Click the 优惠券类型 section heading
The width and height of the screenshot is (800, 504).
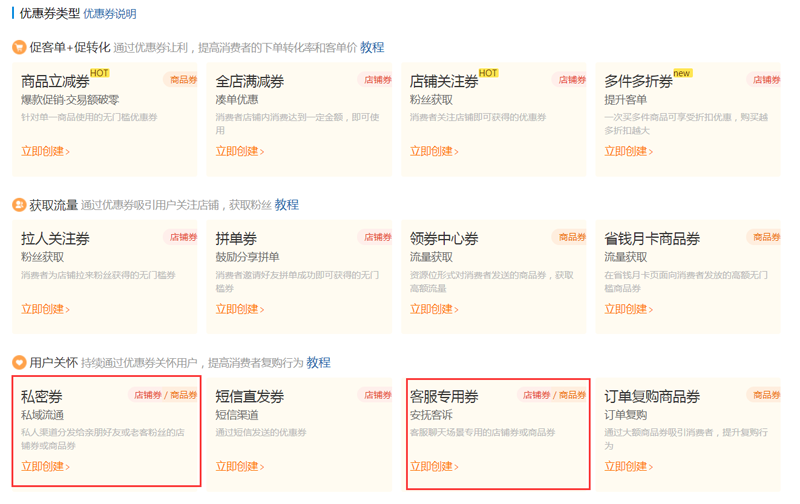tap(49, 13)
